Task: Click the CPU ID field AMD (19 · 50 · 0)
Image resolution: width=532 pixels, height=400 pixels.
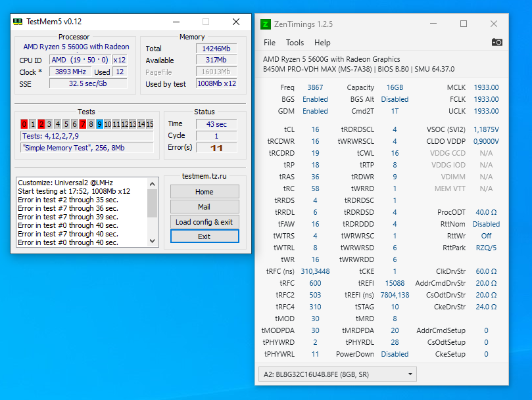Action: (80, 60)
